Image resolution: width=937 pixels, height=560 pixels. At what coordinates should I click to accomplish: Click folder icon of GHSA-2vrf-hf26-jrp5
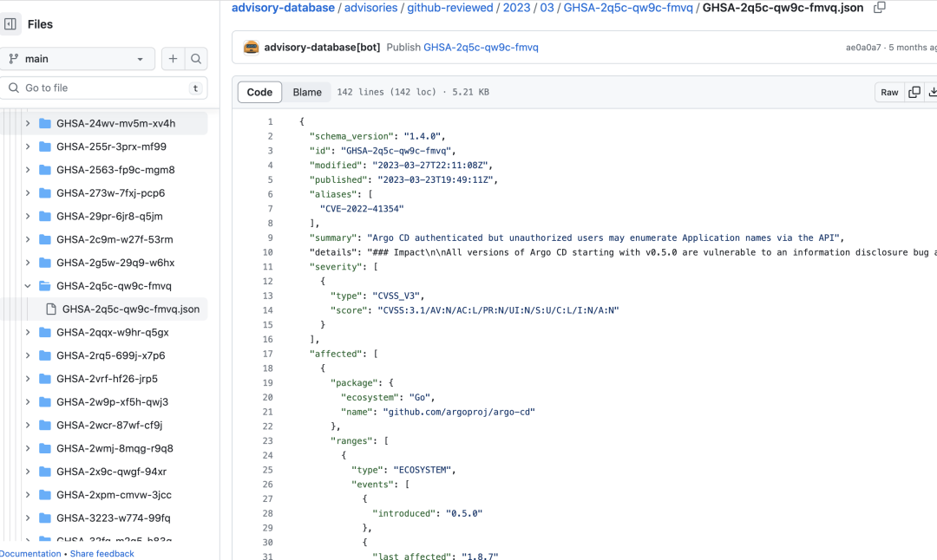point(45,379)
